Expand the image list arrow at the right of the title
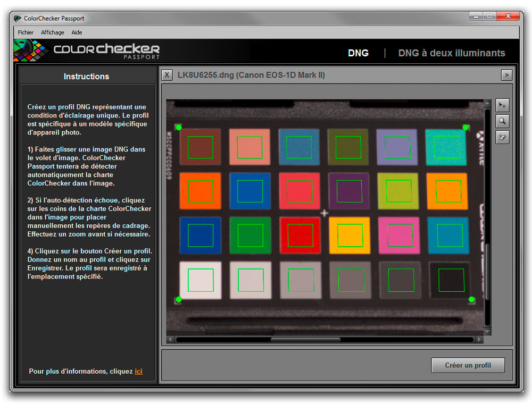532x404 pixels. (506, 75)
